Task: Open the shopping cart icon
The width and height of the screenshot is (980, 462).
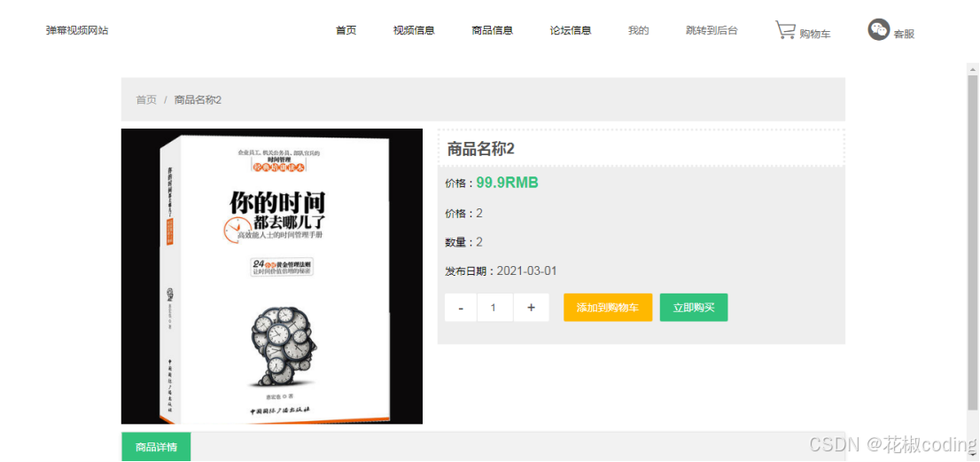Action: click(x=785, y=30)
